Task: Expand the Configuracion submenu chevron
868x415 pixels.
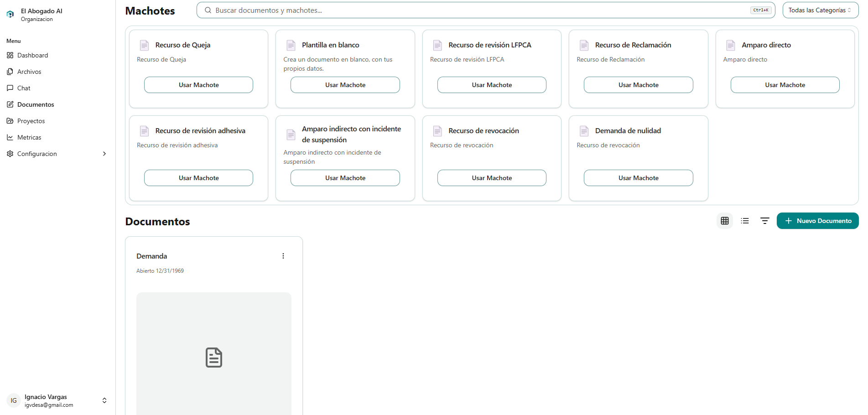Action: point(104,154)
